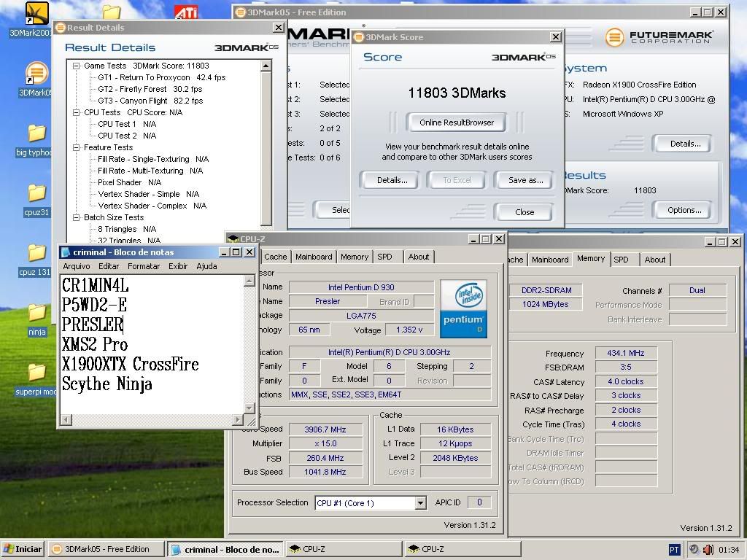The height and width of the screenshot is (560, 747).
Task: Switch to Memory tab in left CPU-Z window
Action: click(x=355, y=257)
